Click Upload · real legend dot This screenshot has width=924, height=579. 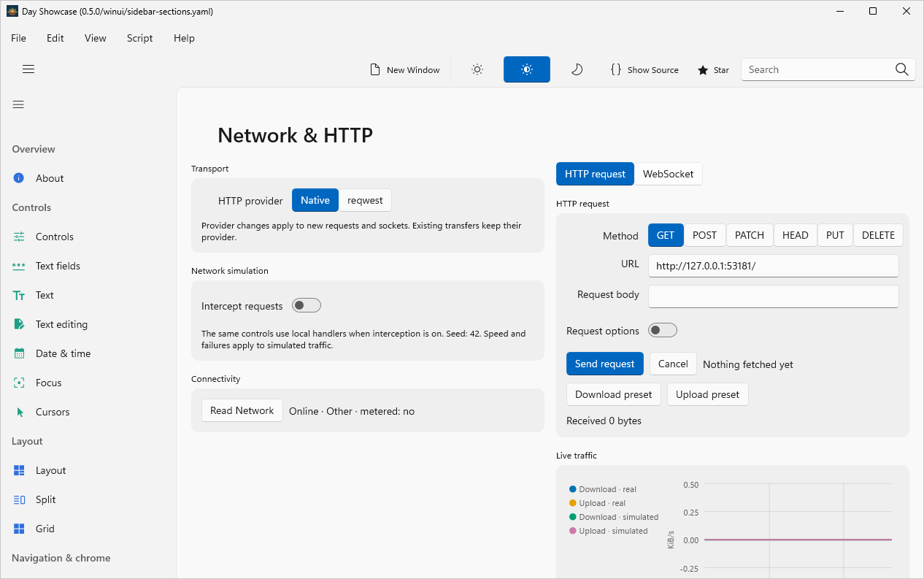(x=573, y=503)
